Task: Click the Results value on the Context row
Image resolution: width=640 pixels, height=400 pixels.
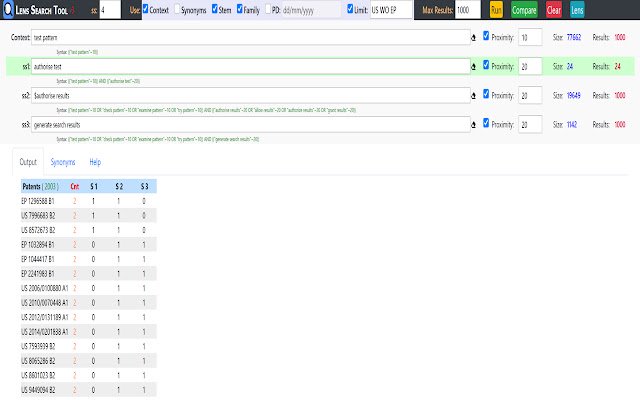Action: 620,37
